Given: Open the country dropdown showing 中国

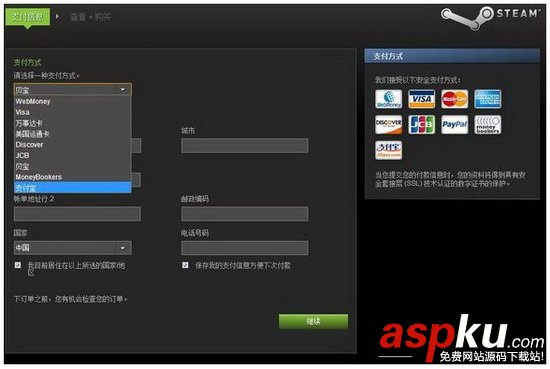Looking at the screenshot, I should [73, 248].
